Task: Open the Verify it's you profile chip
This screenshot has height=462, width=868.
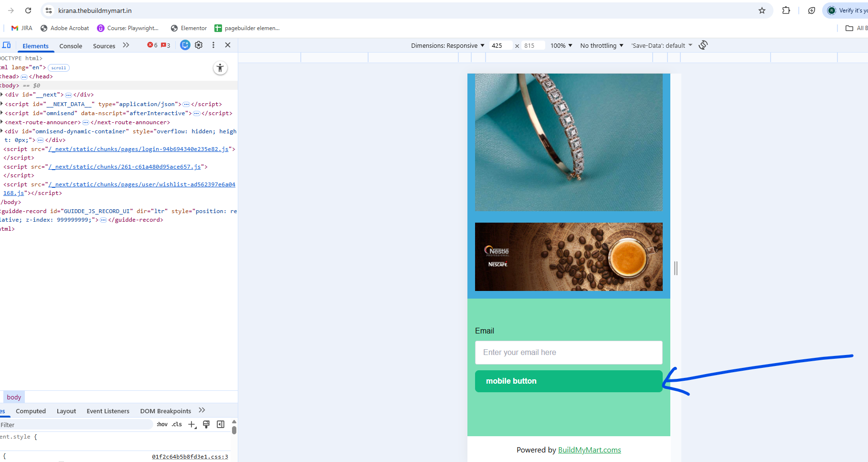Action: 846,11
